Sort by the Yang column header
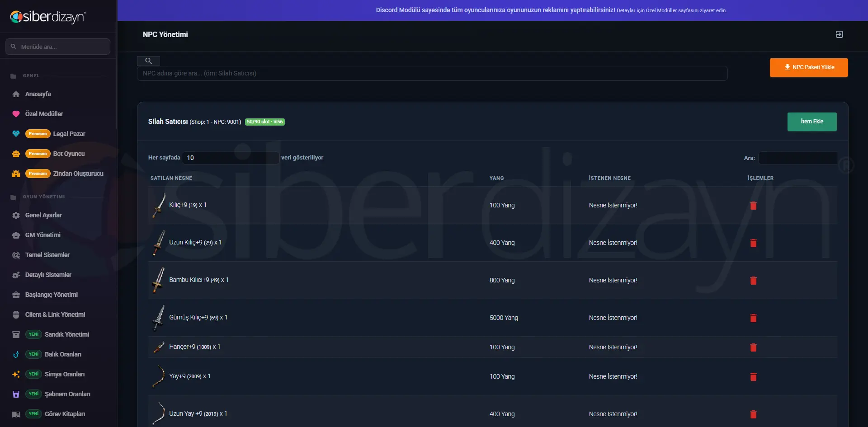The height and width of the screenshot is (427, 868). [496, 178]
